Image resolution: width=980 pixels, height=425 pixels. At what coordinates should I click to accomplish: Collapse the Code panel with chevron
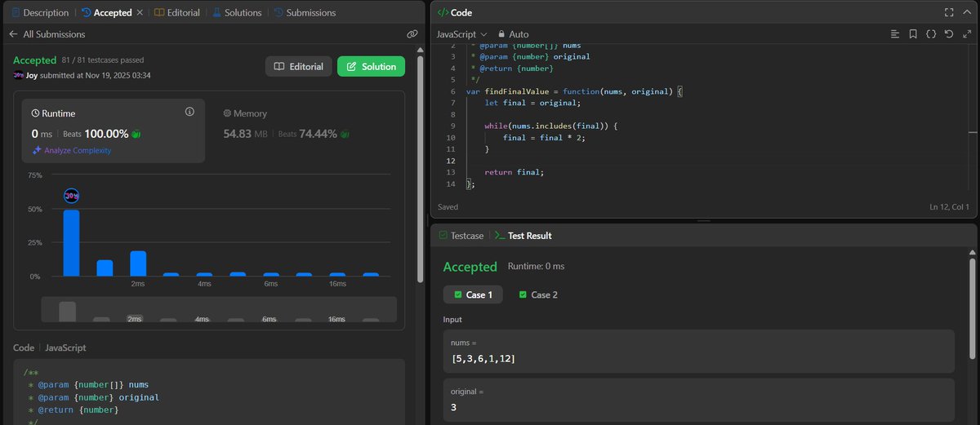point(969,12)
